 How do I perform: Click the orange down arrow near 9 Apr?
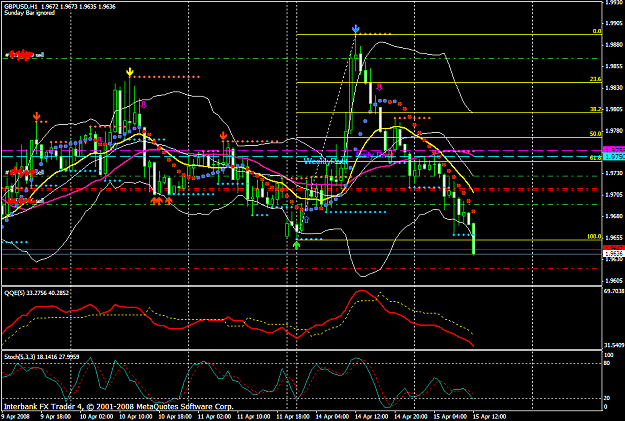[36, 116]
